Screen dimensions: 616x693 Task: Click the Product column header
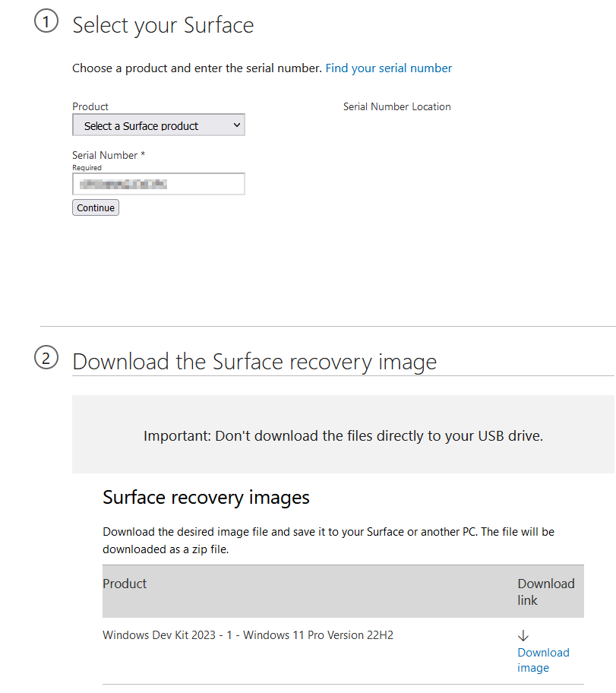124,584
